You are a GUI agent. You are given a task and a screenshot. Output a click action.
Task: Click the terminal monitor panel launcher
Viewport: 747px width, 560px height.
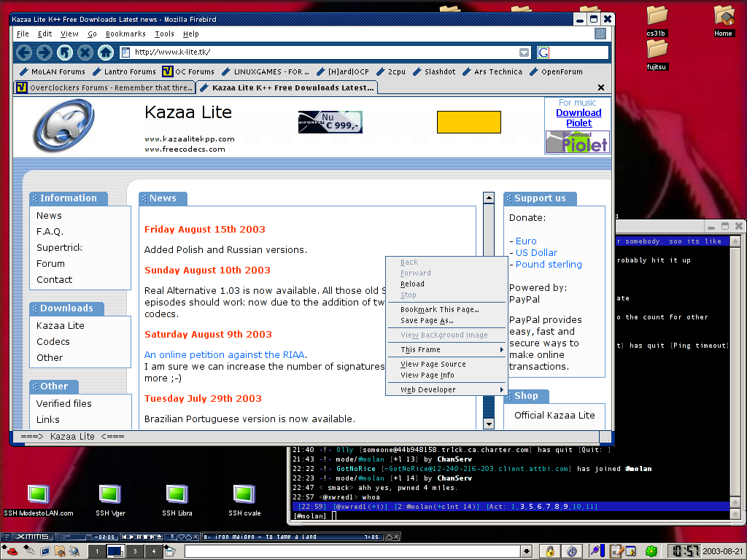click(44, 551)
